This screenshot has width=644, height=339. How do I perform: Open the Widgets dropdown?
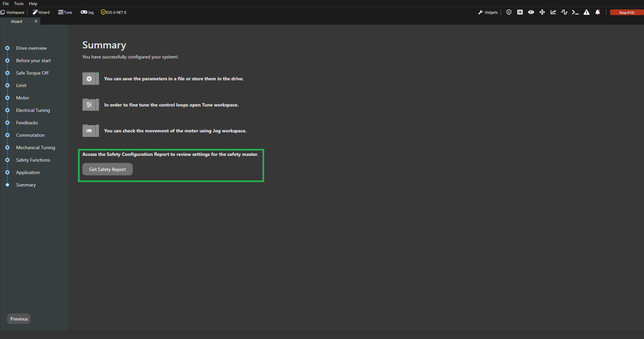[x=488, y=12]
